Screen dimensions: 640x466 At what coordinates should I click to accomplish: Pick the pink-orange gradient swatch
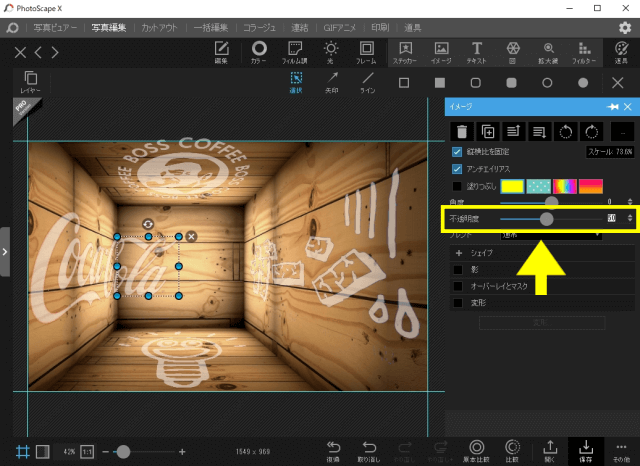point(591,186)
